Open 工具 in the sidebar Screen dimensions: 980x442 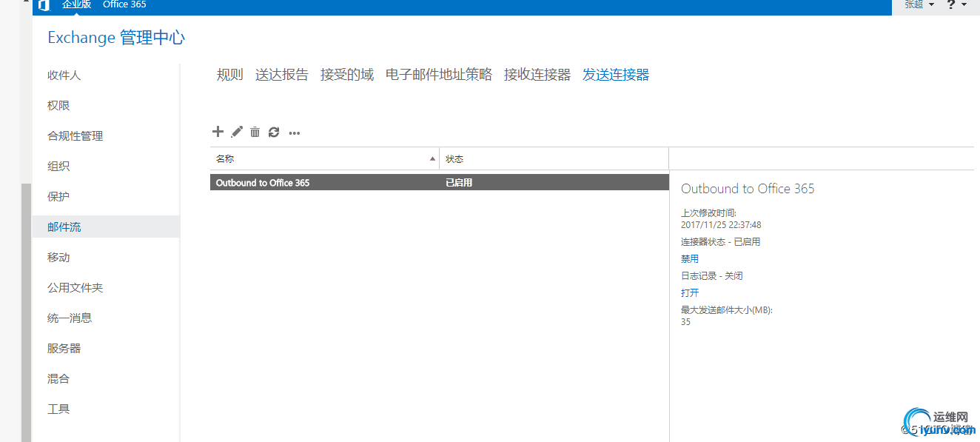click(58, 409)
